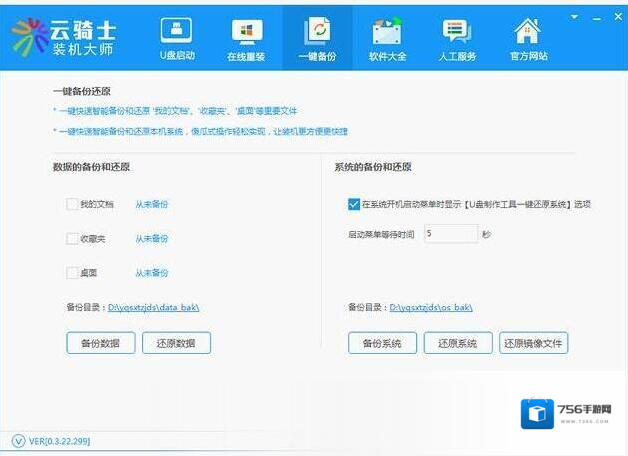Open 软件大全 software library icon
Viewport: 628px width, 456px height.
click(387, 32)
